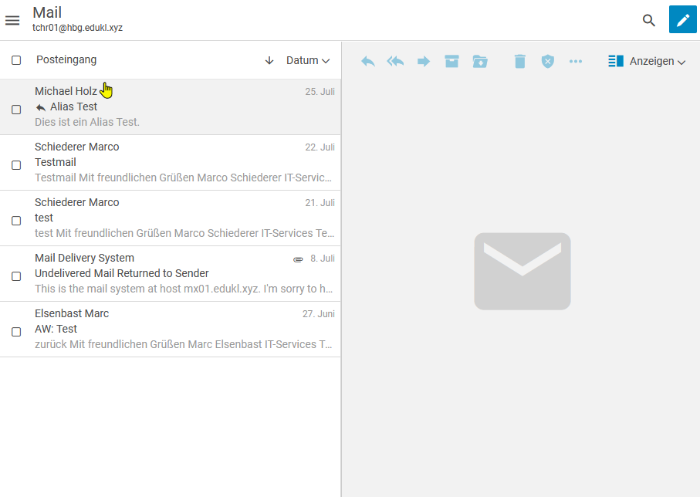Open the AW: Test email from Elsenbast Marc
Viewport: 700px width, 497px height.
[x=180, y=329]
